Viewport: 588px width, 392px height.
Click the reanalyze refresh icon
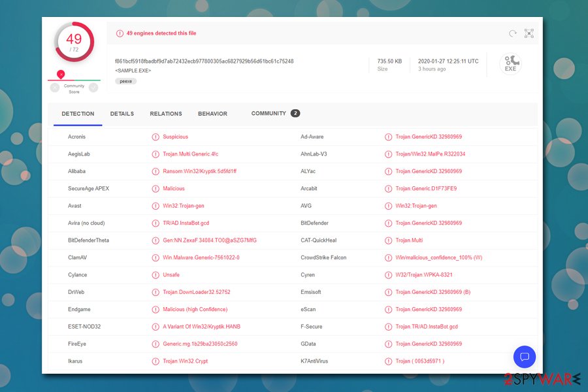(x=513, y=33)
